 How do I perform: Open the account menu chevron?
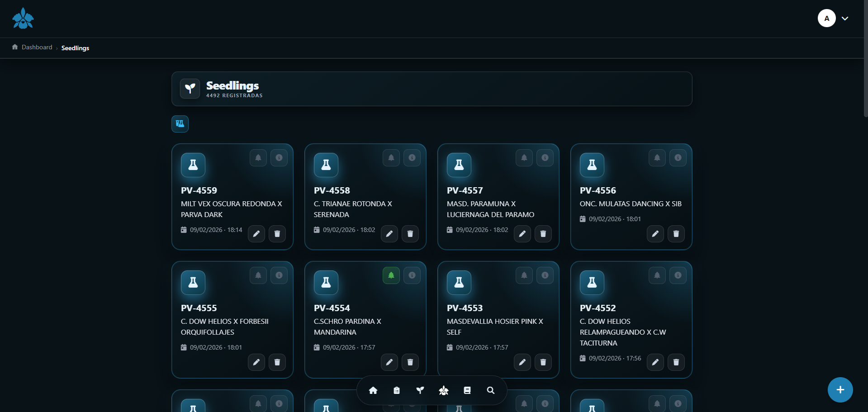point(844,19)
